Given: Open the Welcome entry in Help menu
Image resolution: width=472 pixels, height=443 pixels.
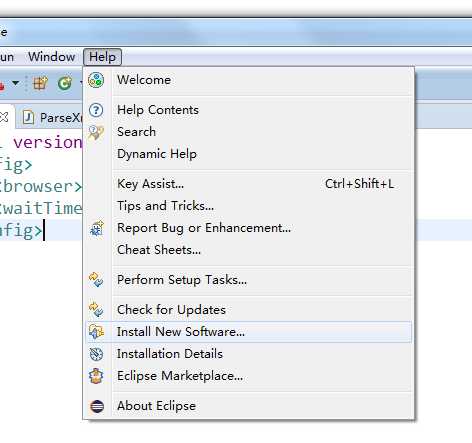Looking at the screenshot, I should [x=248, y=80].
